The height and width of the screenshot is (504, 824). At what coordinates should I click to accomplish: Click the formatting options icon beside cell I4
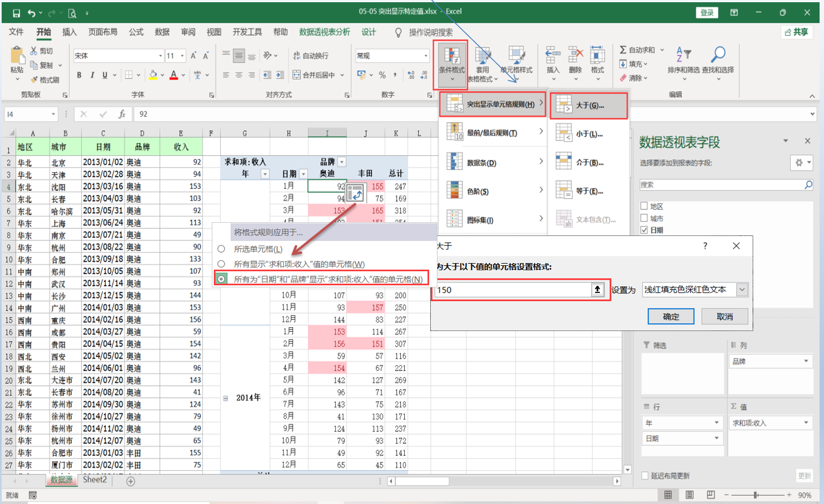point(356,193)
